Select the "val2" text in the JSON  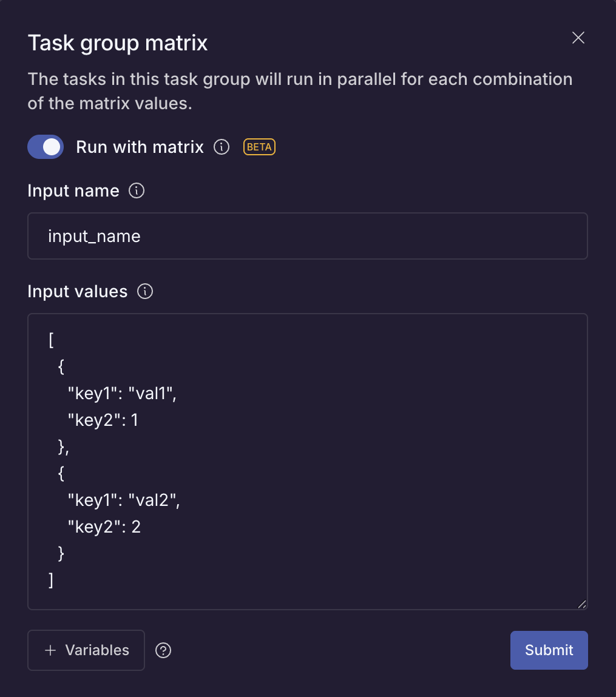tap(155, 500)
